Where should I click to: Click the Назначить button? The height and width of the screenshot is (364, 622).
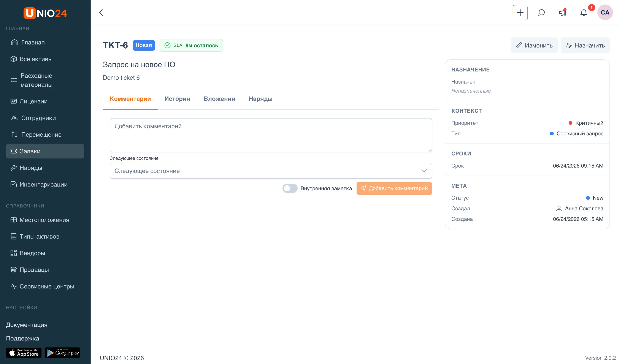[x=585, y=45]
